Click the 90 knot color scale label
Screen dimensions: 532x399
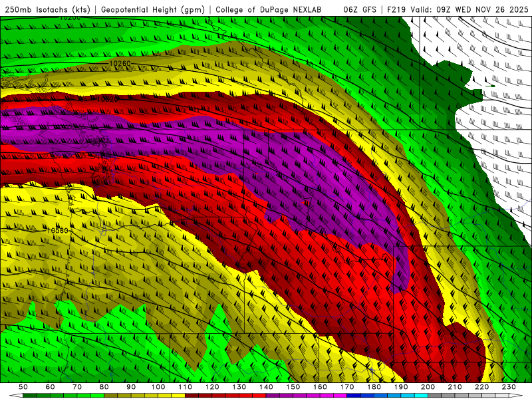131,387
